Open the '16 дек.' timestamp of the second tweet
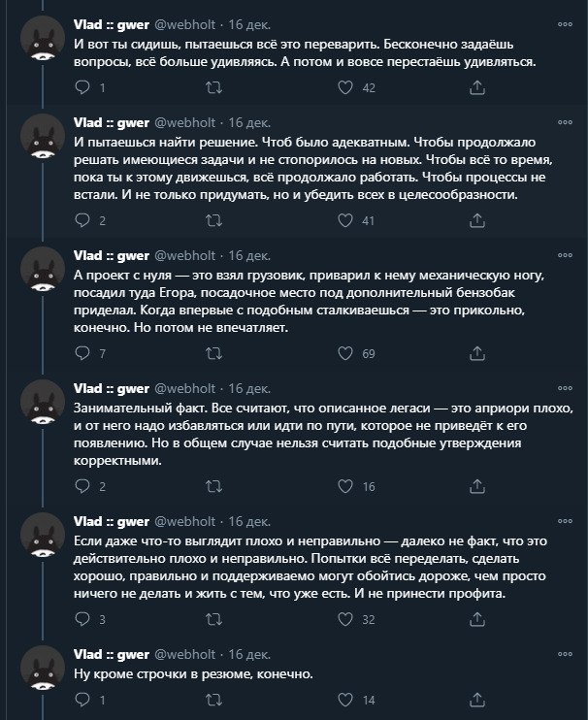Image resolution: width=588 pixels, height=720 pixels. (249, 122)
